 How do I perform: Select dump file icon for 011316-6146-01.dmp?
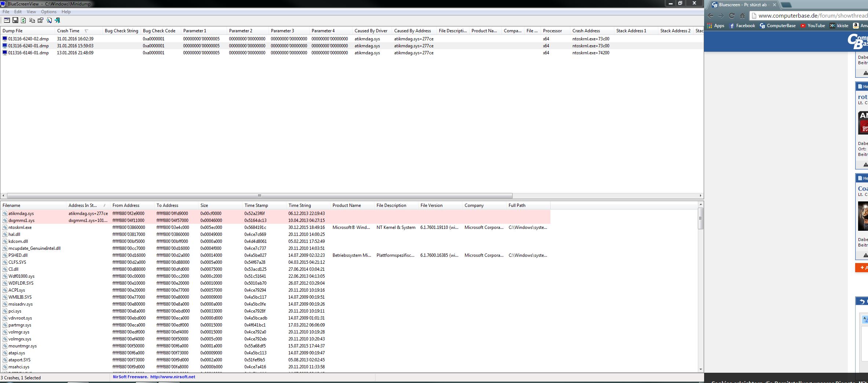point(5,53)
